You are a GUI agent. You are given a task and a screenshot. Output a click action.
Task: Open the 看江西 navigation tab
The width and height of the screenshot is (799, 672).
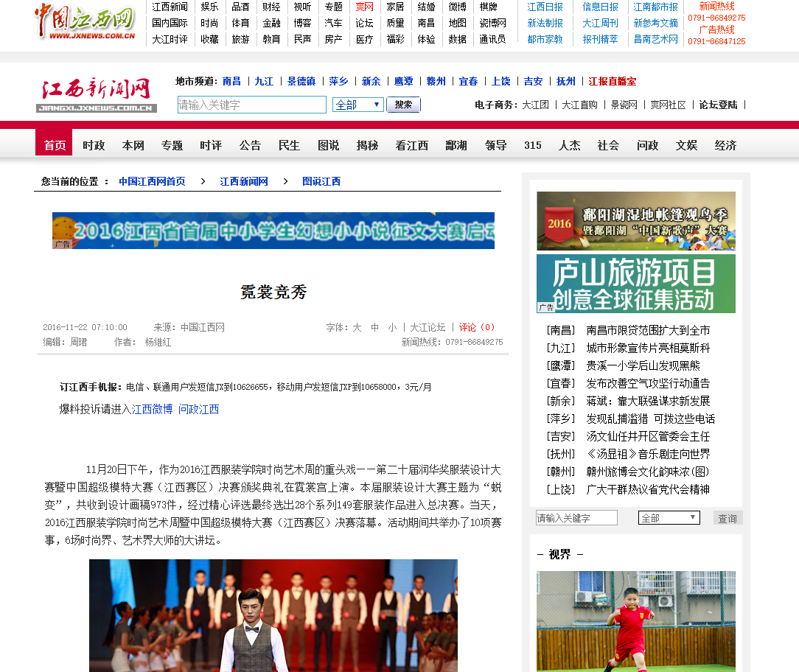tap(411, 145)
